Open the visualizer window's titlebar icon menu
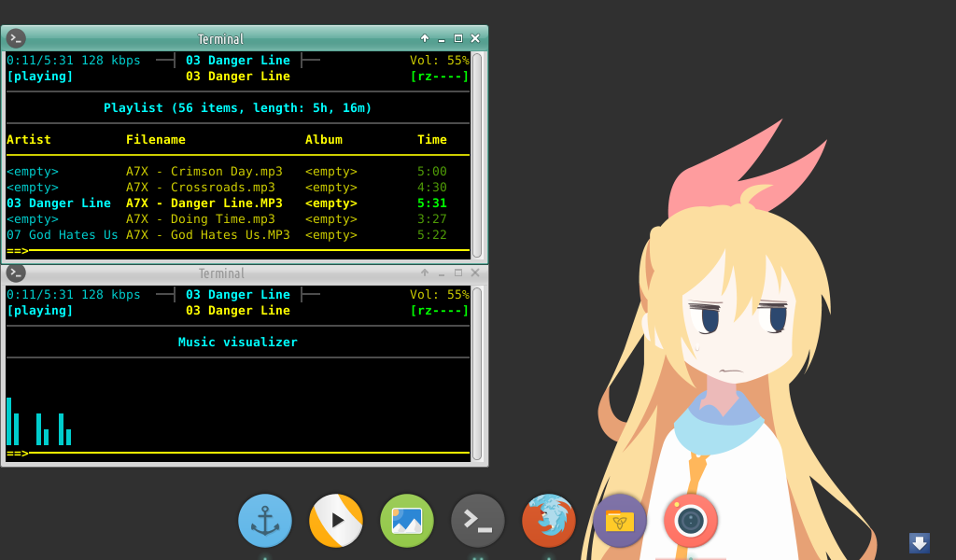The image size is (956, 560). 15,273
